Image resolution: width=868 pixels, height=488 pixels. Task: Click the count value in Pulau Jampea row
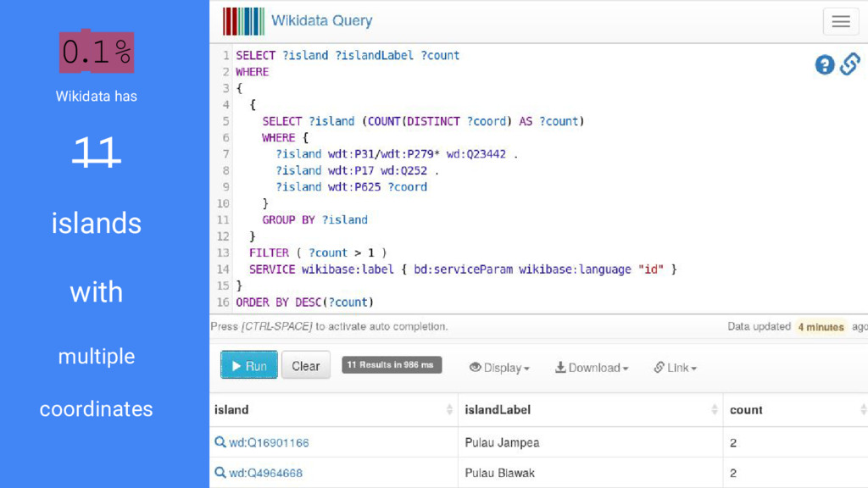[733, 442]
